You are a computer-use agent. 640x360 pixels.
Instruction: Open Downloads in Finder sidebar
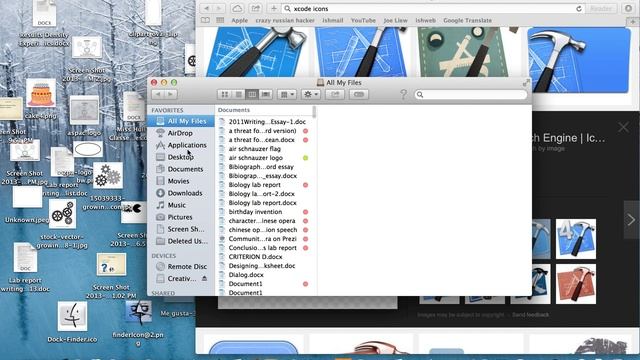[x=179, y=193]
